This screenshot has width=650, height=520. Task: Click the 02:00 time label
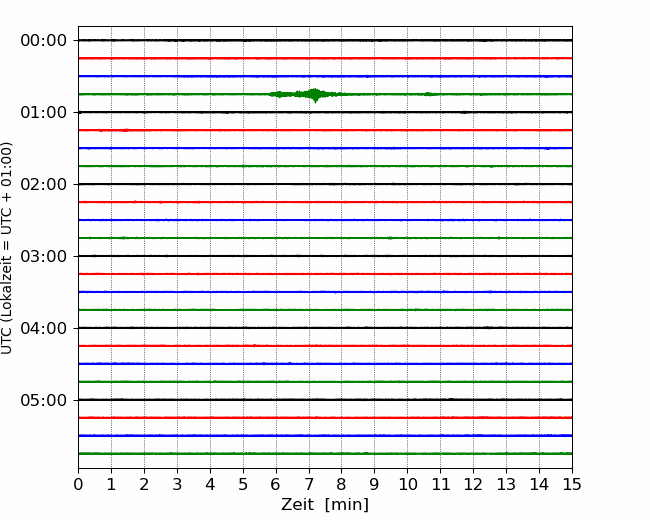[x=43, y=185]
